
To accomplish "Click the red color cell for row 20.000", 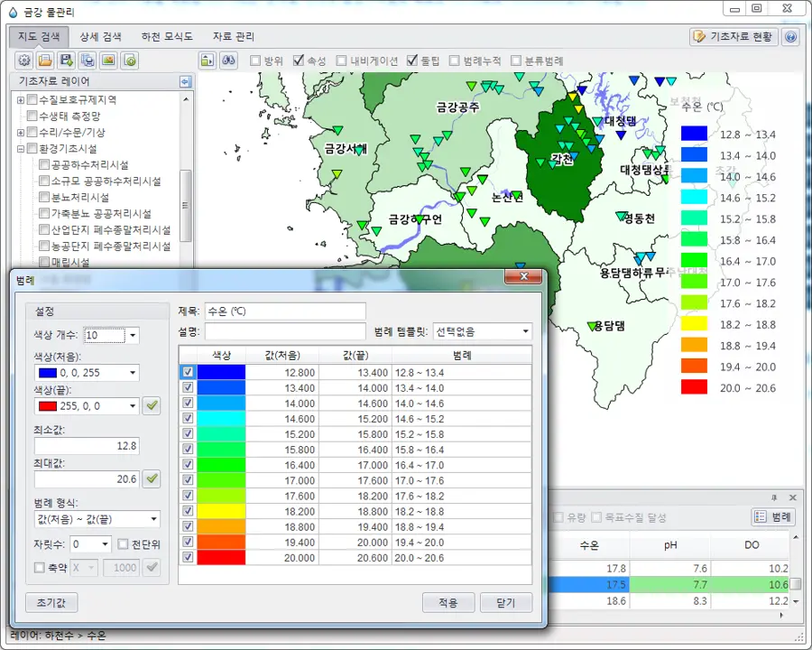I will 221,557.
